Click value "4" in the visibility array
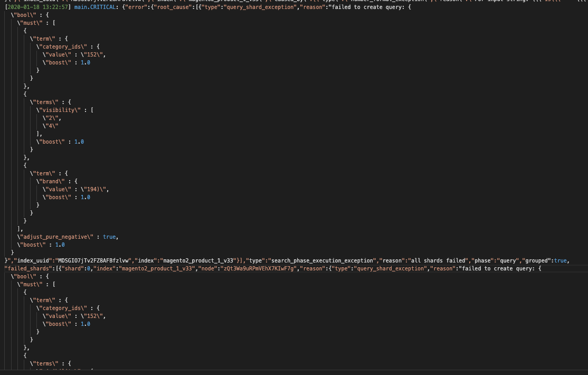 click(x=51, y=126)
